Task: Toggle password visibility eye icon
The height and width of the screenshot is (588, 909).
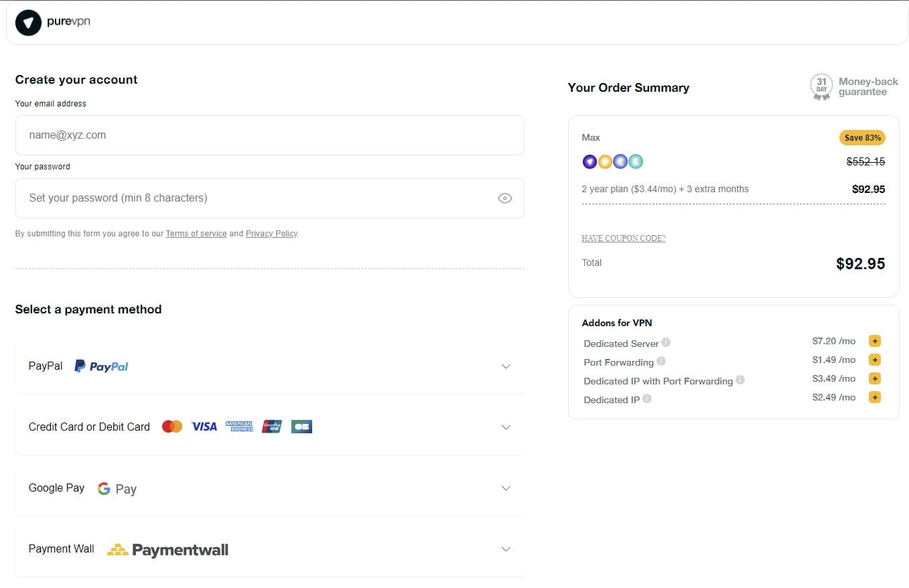Action: [x=505, y=198]
